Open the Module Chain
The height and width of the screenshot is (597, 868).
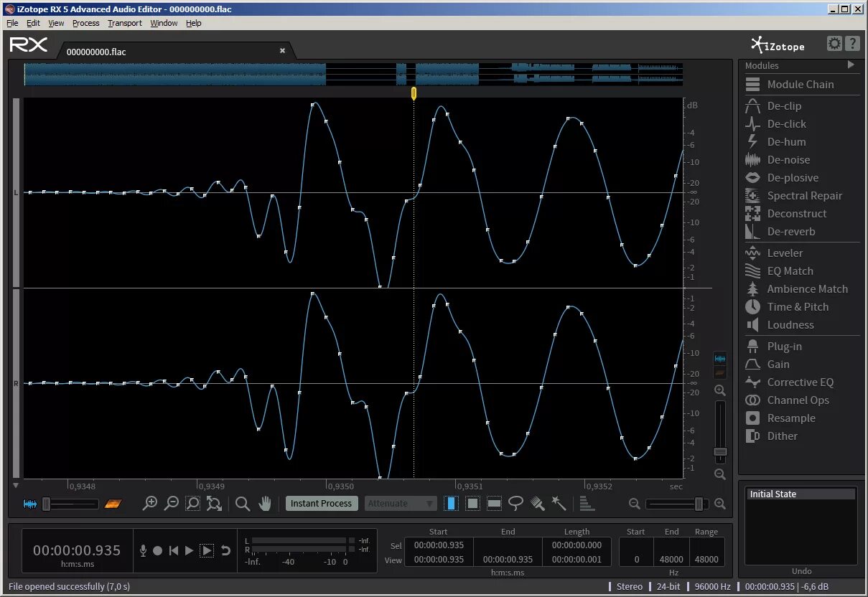(801, 85)
